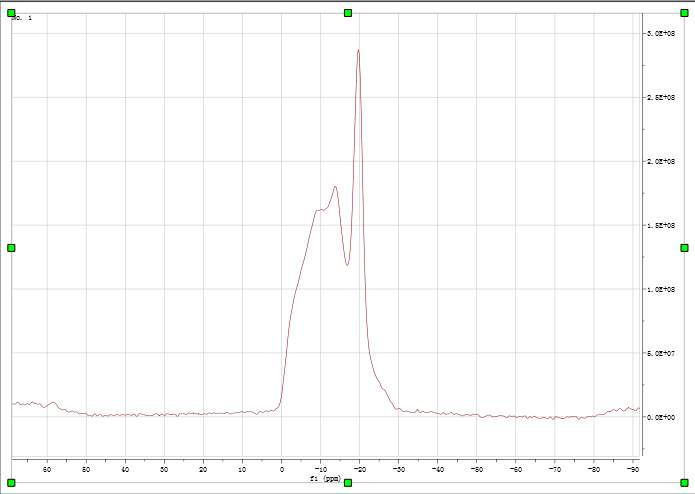The width and height of the screenshot is (695, 494).
Task: Click the x-axis tick label '30'
Action: click(x=164, y=470)
